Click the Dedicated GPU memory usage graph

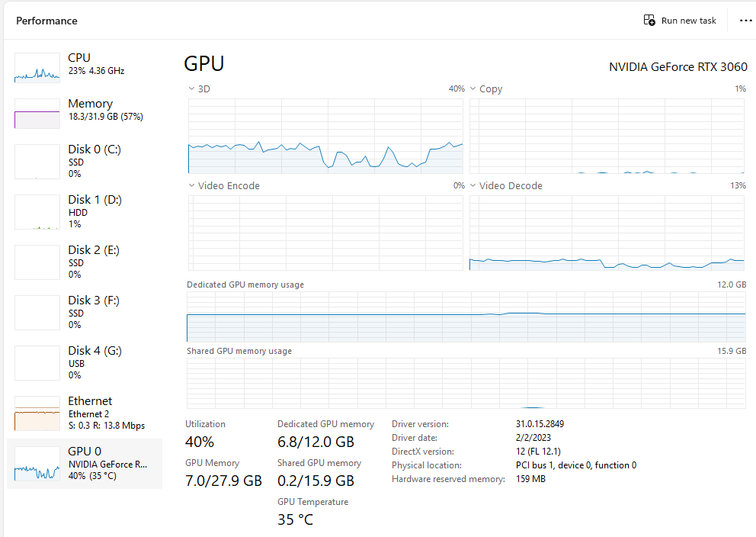click(x=466, y=317)
